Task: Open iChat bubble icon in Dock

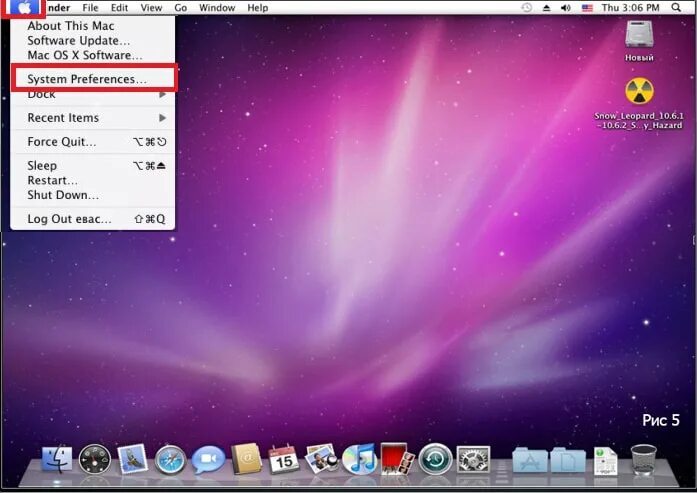Action: [208, 459]
